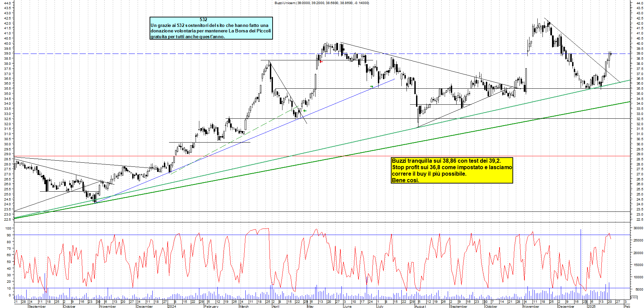Click the "Stop profit sui 36,8" text line
The height and width of the screenshot is (308, 644).
(452, 167)
